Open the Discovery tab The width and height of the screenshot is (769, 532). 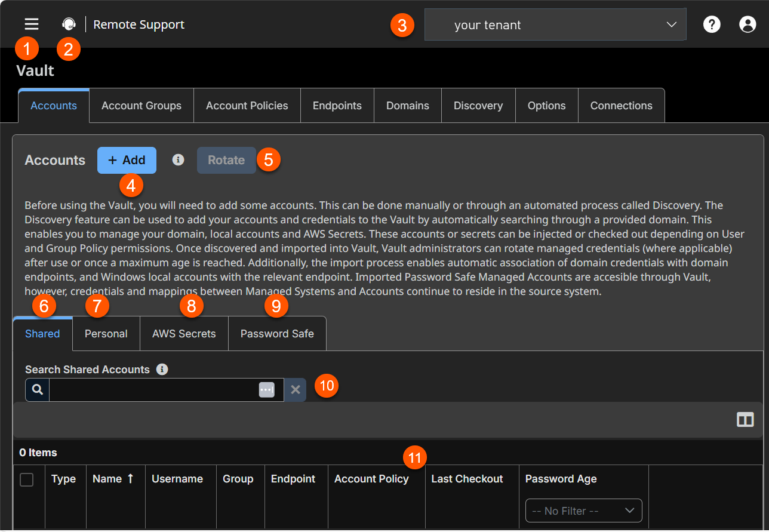[478, 106]
